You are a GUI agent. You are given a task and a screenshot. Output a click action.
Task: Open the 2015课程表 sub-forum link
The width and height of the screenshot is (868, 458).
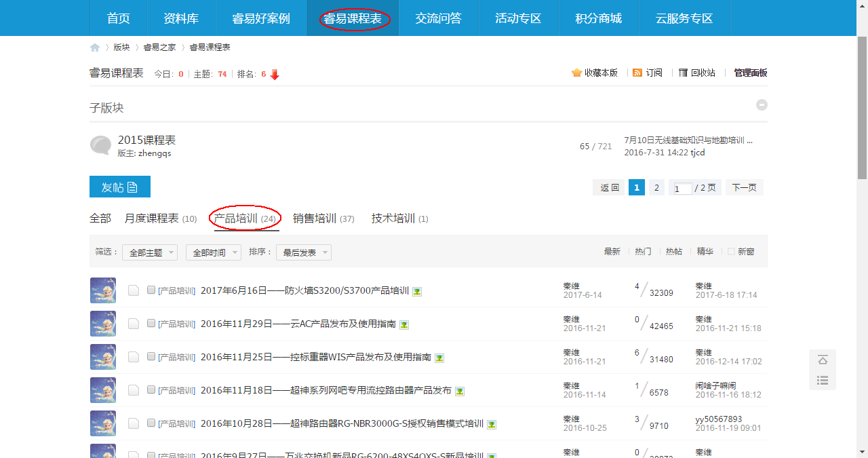pos(146,140)
